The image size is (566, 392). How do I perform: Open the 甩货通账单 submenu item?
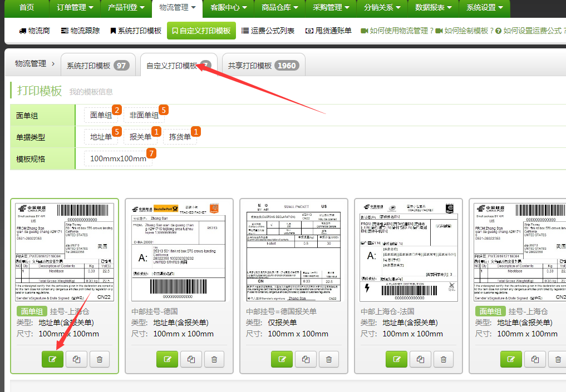pos(328,31)
